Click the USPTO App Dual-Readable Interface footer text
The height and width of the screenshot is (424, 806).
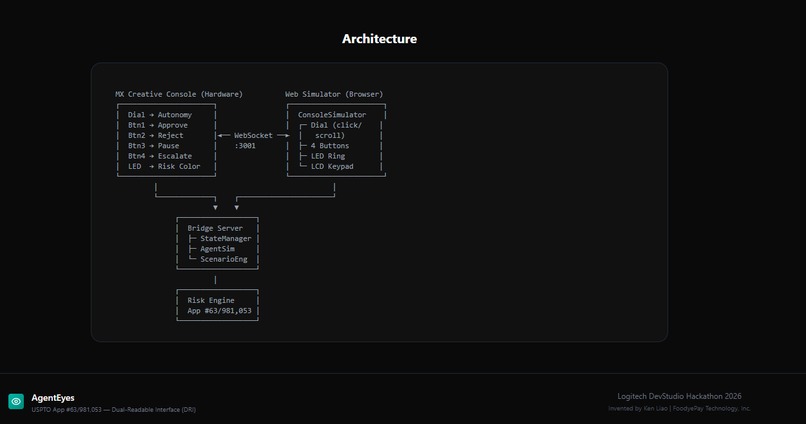point(114,410)
